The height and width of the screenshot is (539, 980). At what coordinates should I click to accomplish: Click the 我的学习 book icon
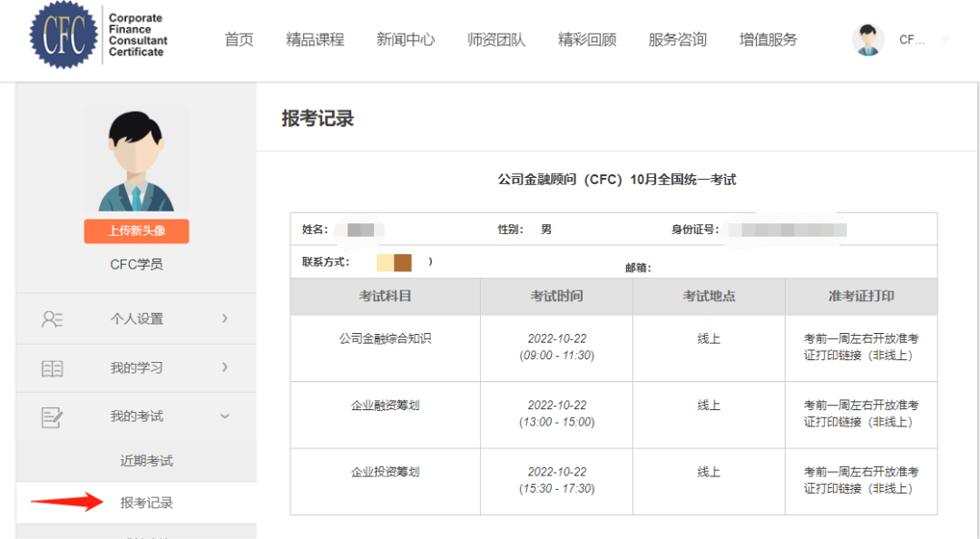coord(52,368)
